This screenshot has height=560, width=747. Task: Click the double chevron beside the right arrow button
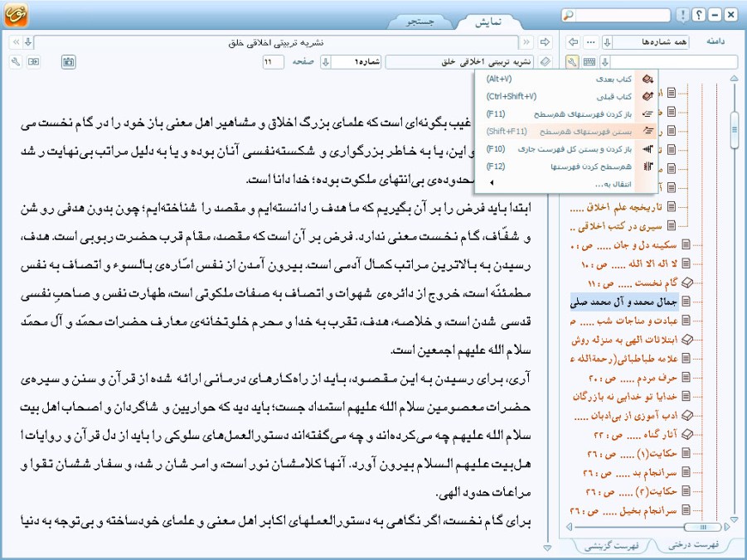coord(526,42)
